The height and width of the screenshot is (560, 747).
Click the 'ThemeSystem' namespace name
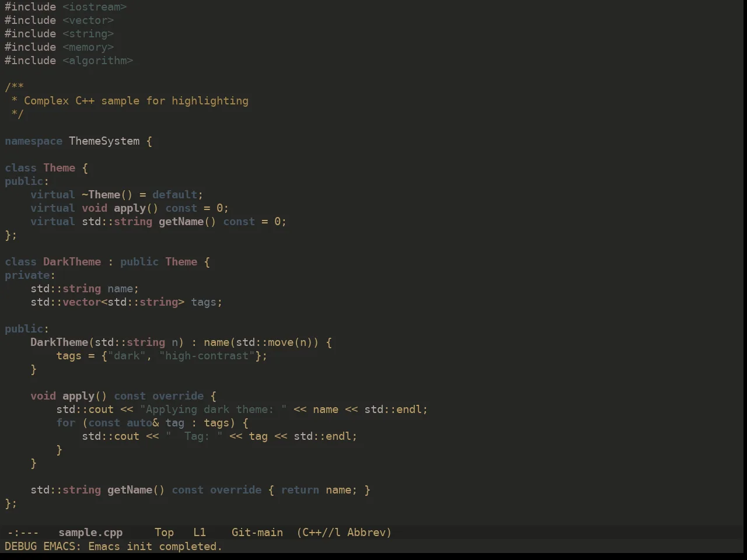(x=104, y=141)
